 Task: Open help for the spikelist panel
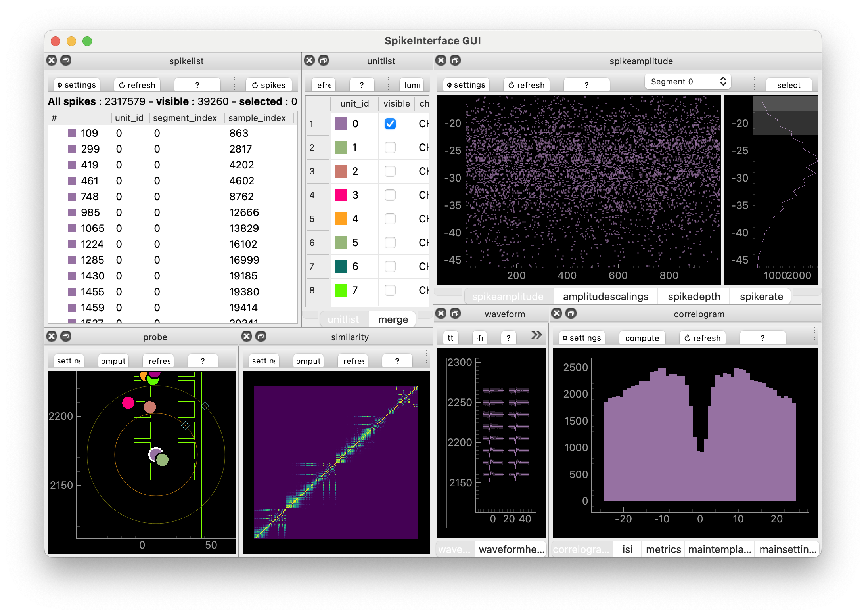(197, 85)
